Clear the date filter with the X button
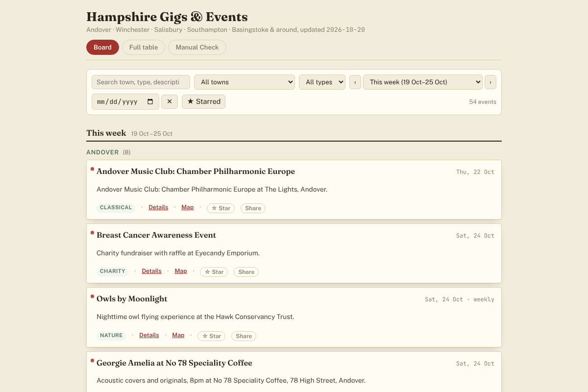The image size is (588, 392). click(x=170, y=101)
